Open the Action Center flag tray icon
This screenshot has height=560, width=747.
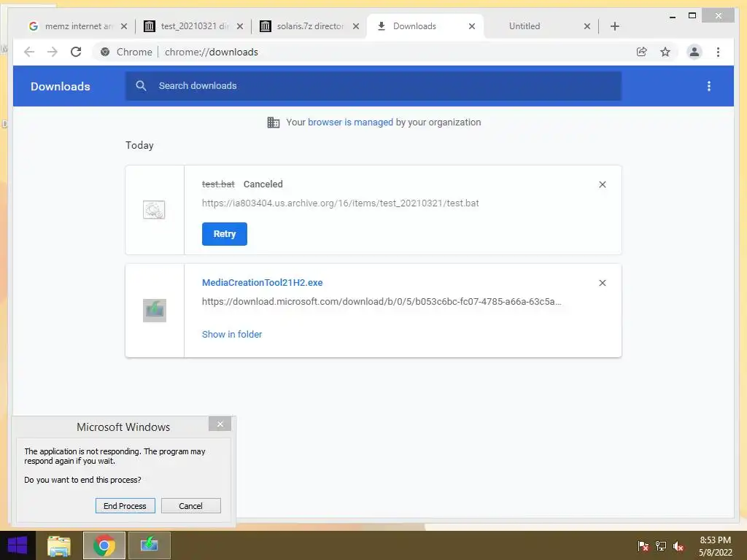(x=643, y=546)
